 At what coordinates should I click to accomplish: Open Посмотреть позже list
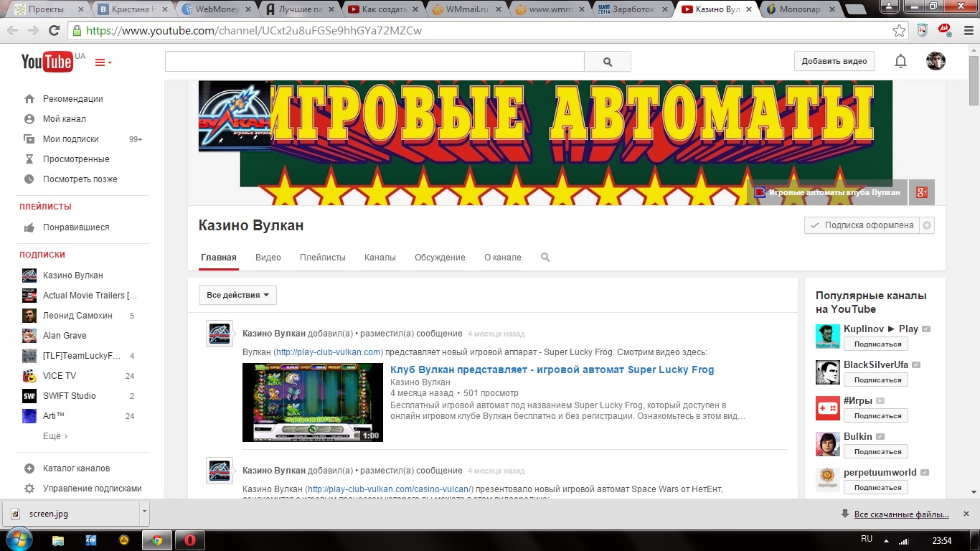(80, 179)
